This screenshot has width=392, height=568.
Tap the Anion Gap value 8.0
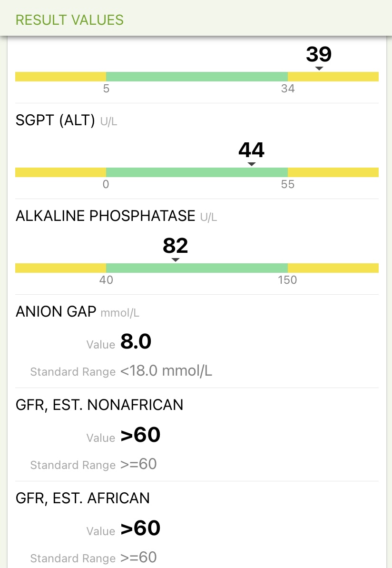coord(136,342)
